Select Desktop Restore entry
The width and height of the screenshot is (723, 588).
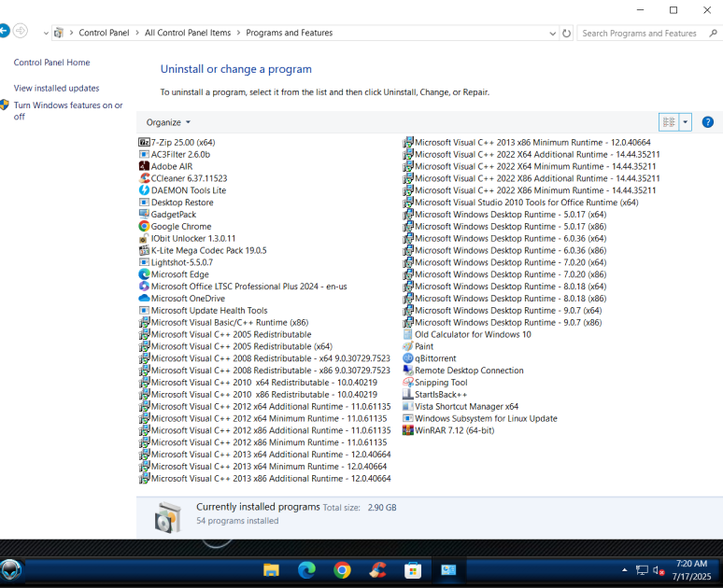point(177,203)
